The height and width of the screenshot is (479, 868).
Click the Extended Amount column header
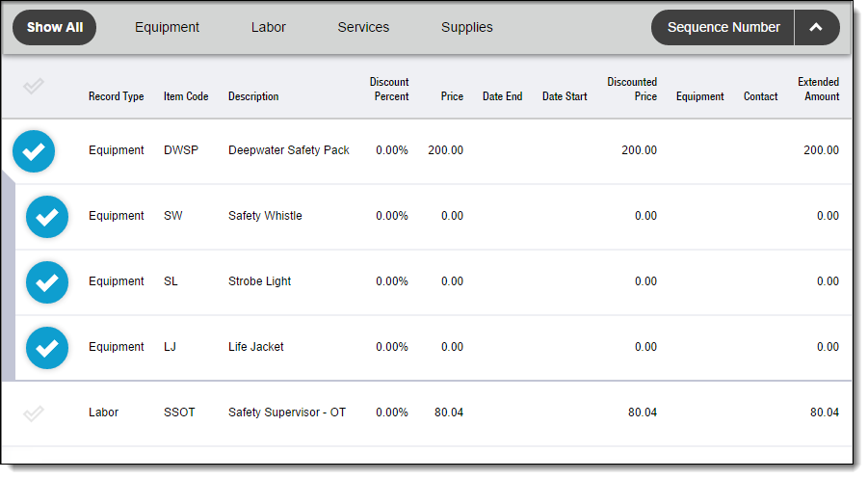pos(818,90)
